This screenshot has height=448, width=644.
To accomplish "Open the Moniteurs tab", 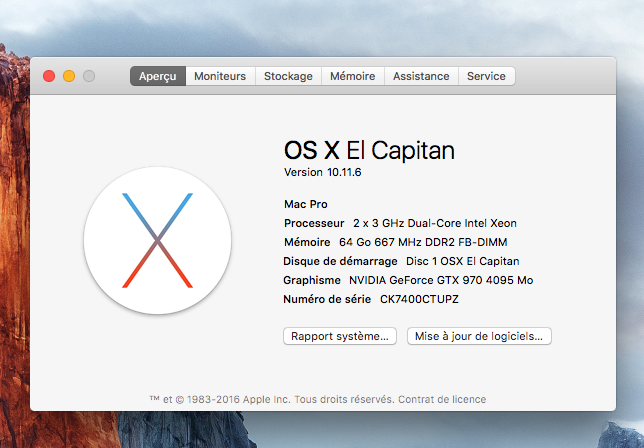I will click(220, 76).
